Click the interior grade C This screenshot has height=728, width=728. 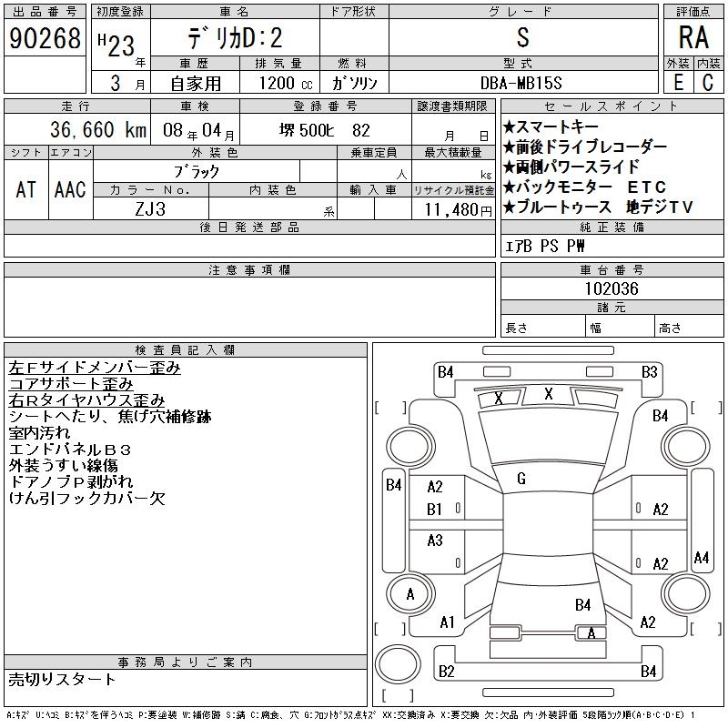point(708,83)
